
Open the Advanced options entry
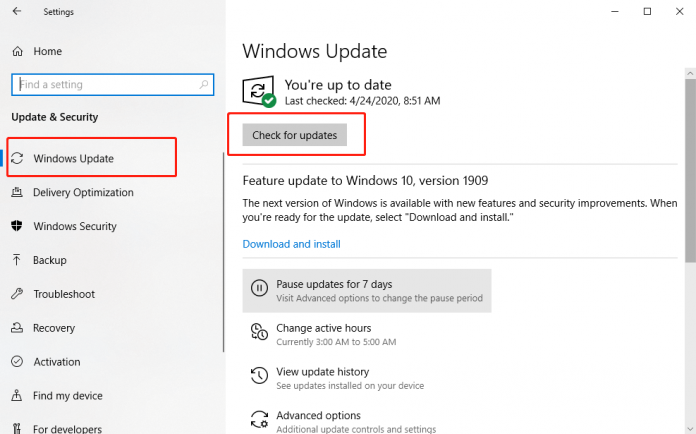pos(318,416)
